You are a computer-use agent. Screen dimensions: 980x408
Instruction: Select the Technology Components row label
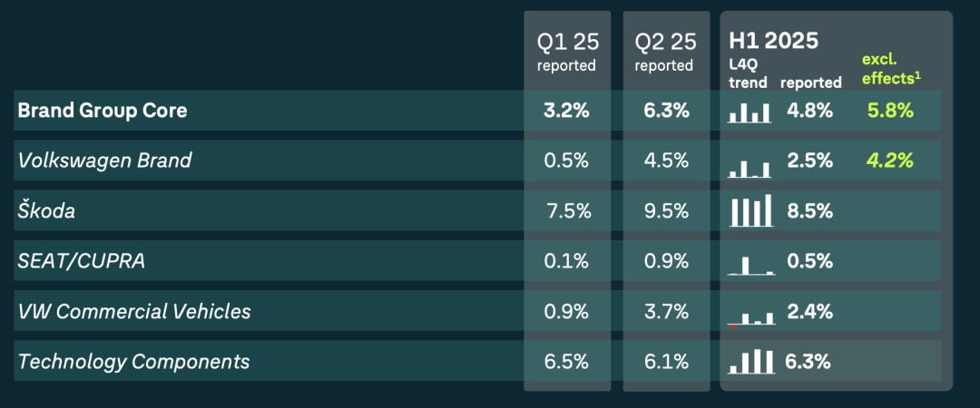click(133, 362)
